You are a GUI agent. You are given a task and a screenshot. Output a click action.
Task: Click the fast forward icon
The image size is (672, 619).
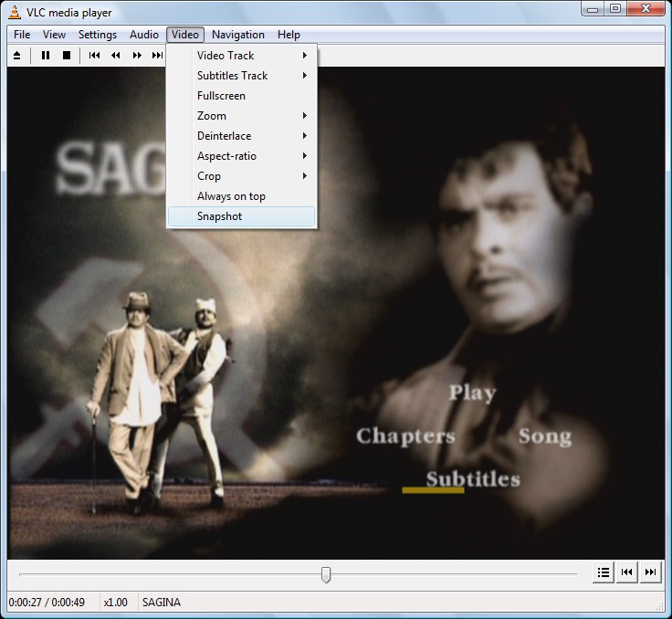137,56
